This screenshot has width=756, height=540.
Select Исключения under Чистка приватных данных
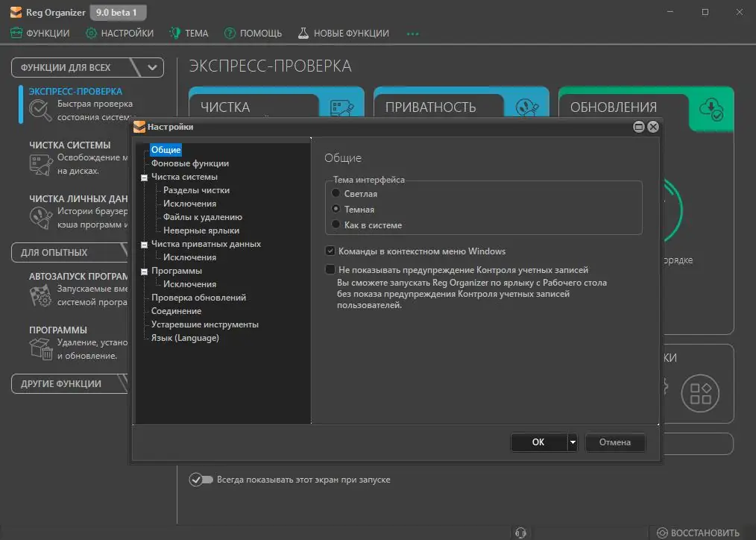click(x=189, y=257)
